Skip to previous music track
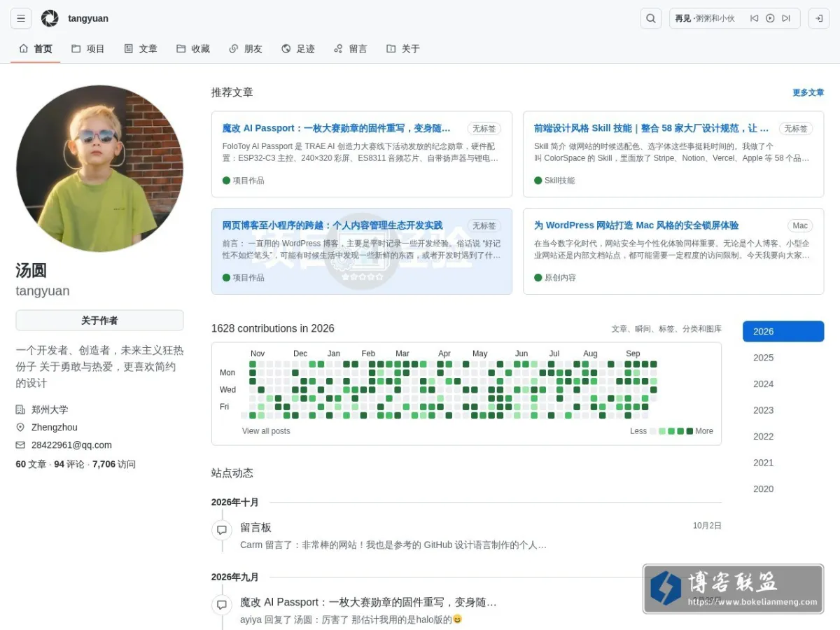This screenshot has width=840, height=630. (x=754, y=18)
